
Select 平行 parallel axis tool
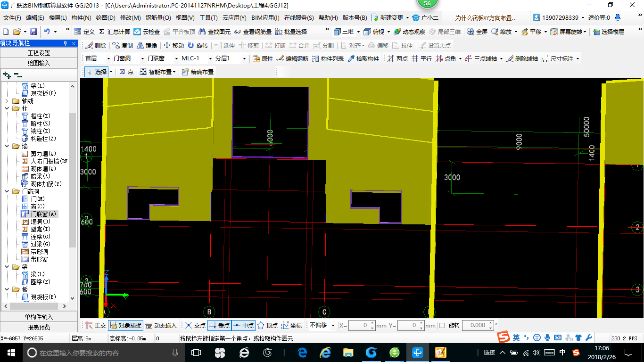(421, 58)
